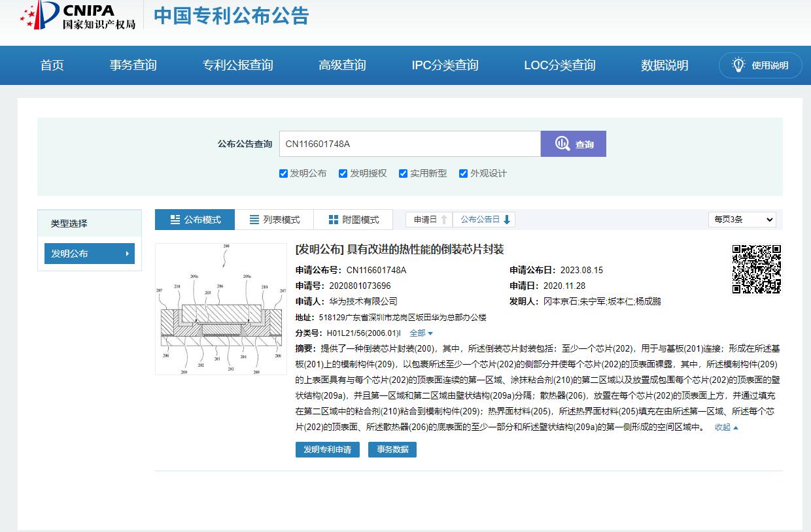Uncheck the 发明授权 checkbox
The image size is (811, 532).
click(x=343, y=173)
